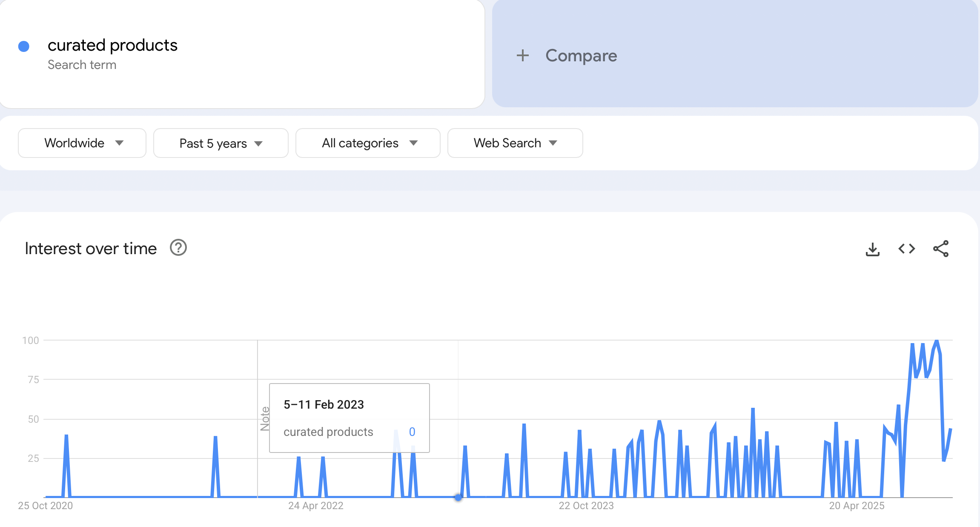Viewport: 980px width, 527px height.
Task: Change search type via Web Search dropdown
Action: point(515,143)
